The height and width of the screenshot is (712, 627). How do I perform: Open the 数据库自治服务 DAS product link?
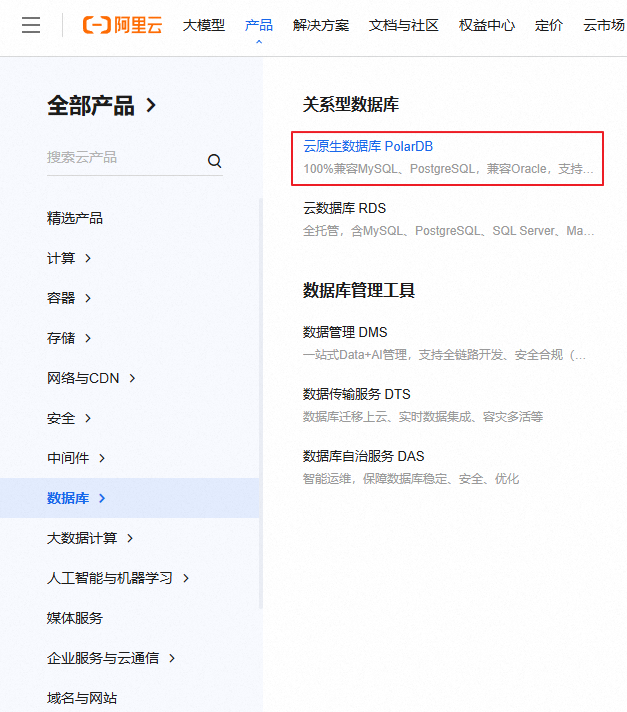(364, 455)
